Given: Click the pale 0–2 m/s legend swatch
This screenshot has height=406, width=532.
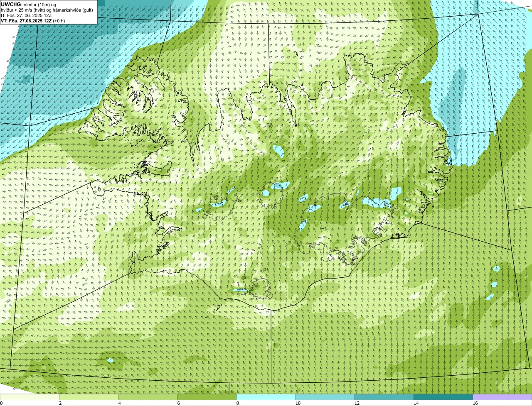Looking at the screenshot, I should [30, 397].
